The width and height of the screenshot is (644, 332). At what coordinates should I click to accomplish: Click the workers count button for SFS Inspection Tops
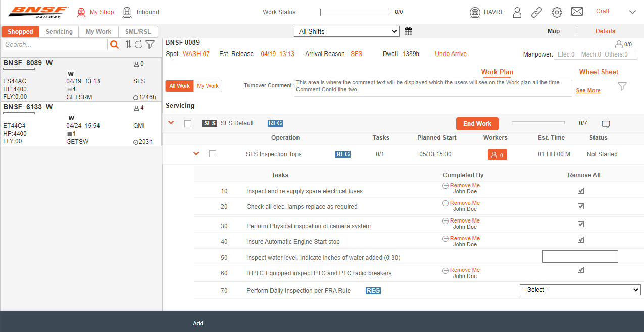click(x=497, y=155)
